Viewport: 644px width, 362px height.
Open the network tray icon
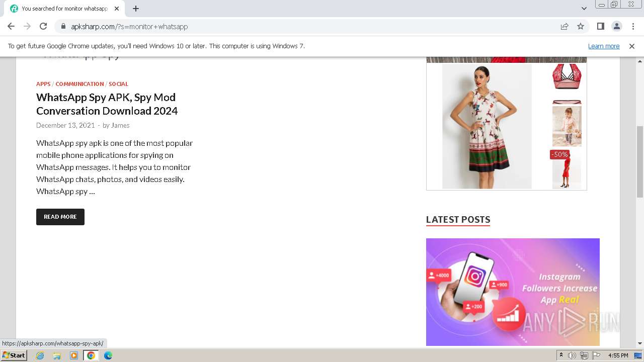(584, 355)
